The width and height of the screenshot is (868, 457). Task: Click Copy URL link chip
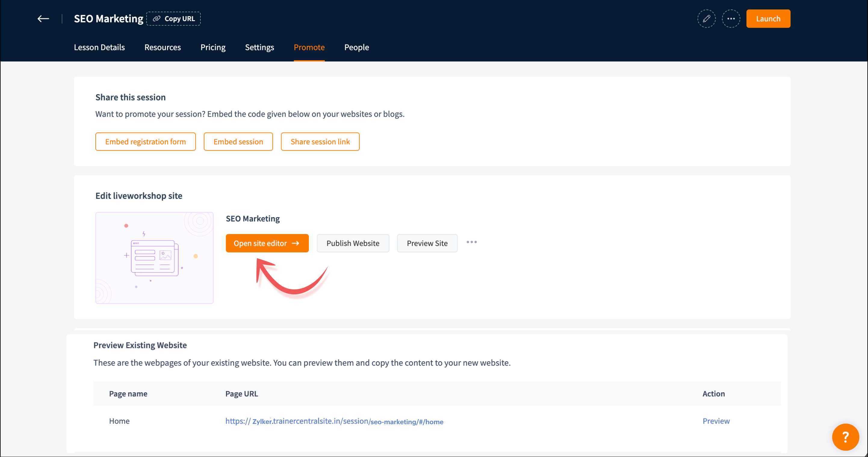tap(174, 19)
